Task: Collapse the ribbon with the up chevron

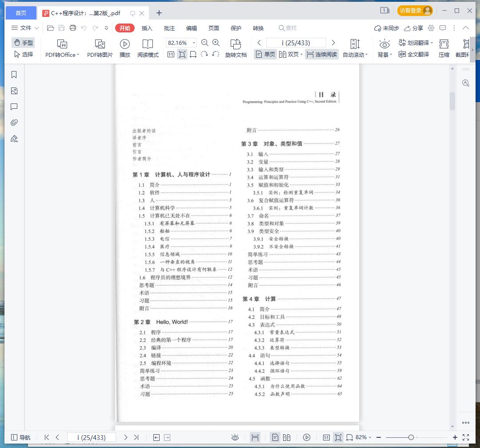Action: pyautogui.click(x=466, y=28)
